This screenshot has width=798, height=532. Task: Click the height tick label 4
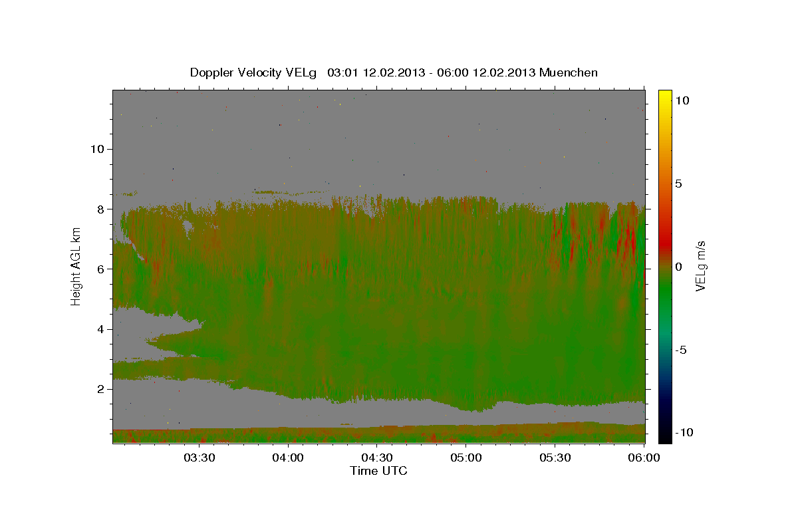[x=101, y=329]
